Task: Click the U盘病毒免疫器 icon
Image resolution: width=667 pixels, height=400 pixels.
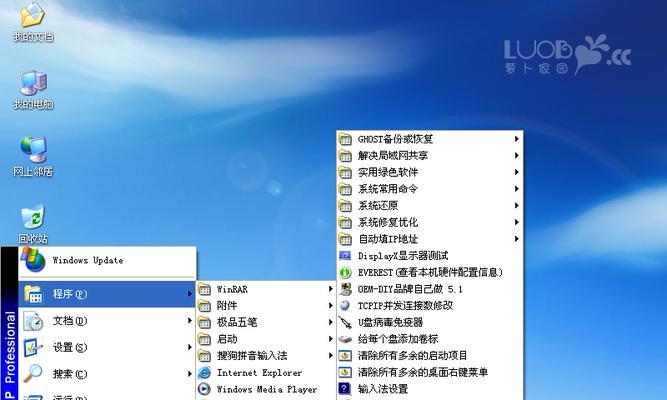Action: (x=345, y=322)
